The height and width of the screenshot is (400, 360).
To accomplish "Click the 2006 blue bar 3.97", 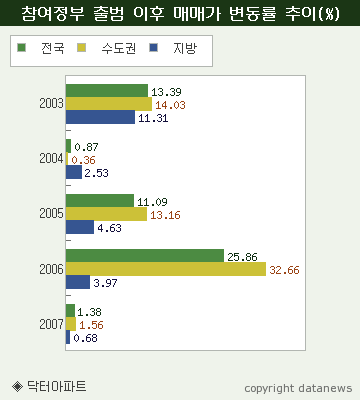I will (x=78, y=282).
